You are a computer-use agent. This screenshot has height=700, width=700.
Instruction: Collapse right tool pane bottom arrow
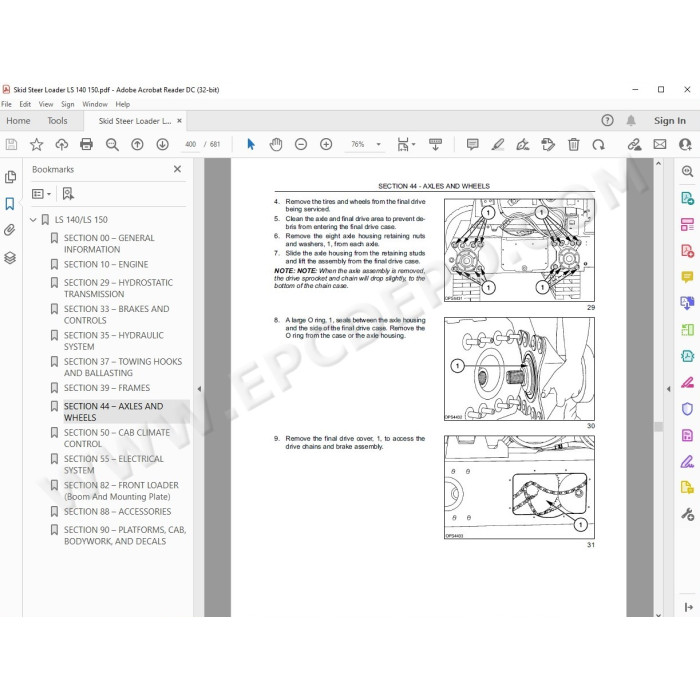coord(688,607)
